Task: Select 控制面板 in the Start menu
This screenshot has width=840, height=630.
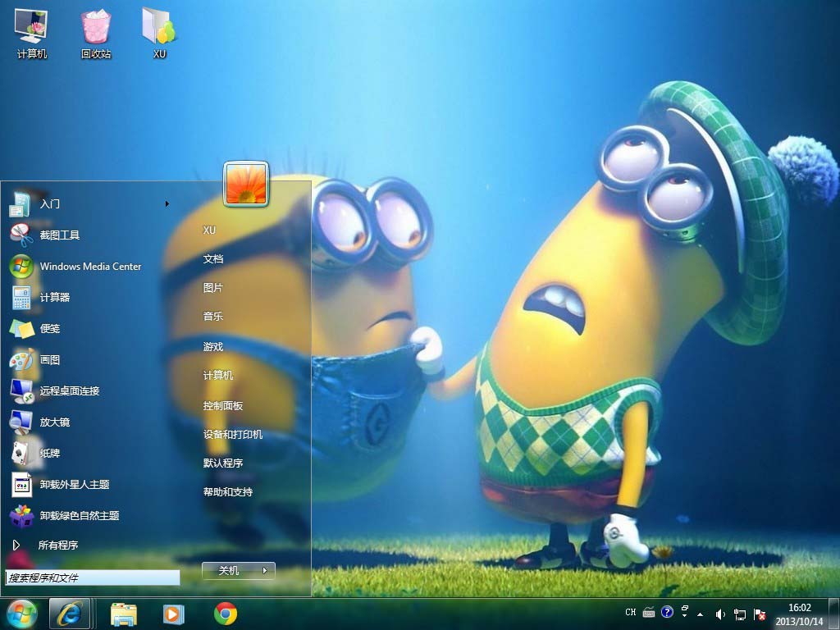Action: (223, 406)
